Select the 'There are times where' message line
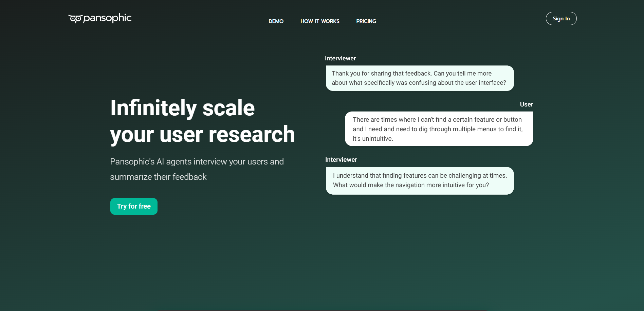This screenshot has width=644, height=311. point(437,120)
